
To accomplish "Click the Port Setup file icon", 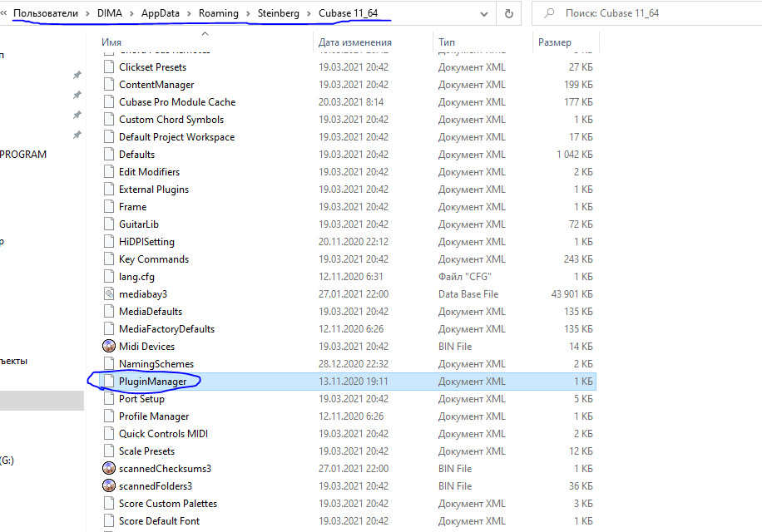I will [x=109, y=399].
